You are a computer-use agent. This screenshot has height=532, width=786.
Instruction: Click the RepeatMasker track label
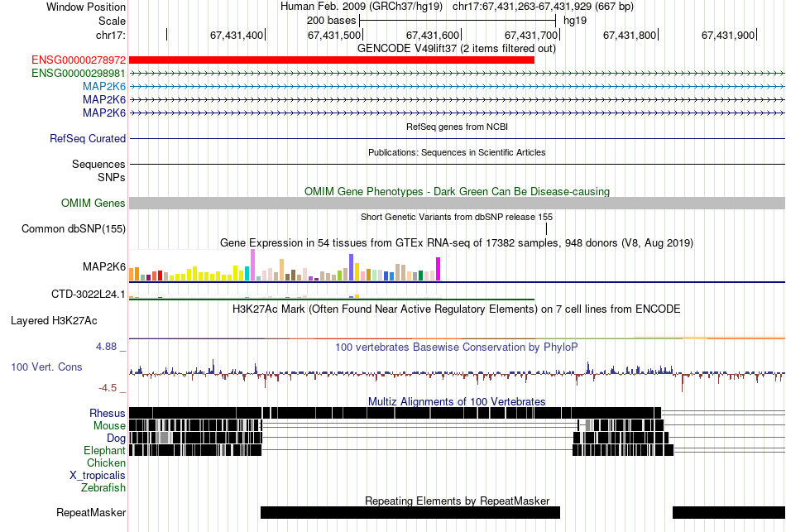pos(91,512)
